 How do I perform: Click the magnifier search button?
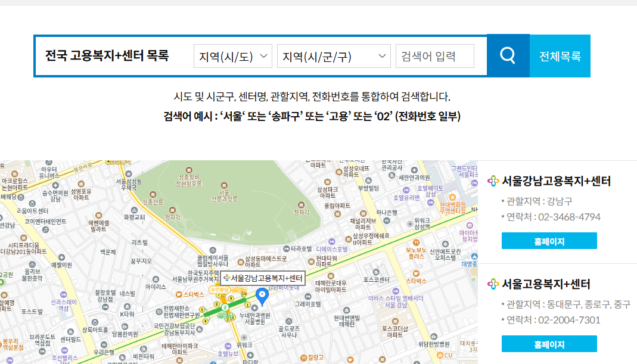(x=508, y=55)
